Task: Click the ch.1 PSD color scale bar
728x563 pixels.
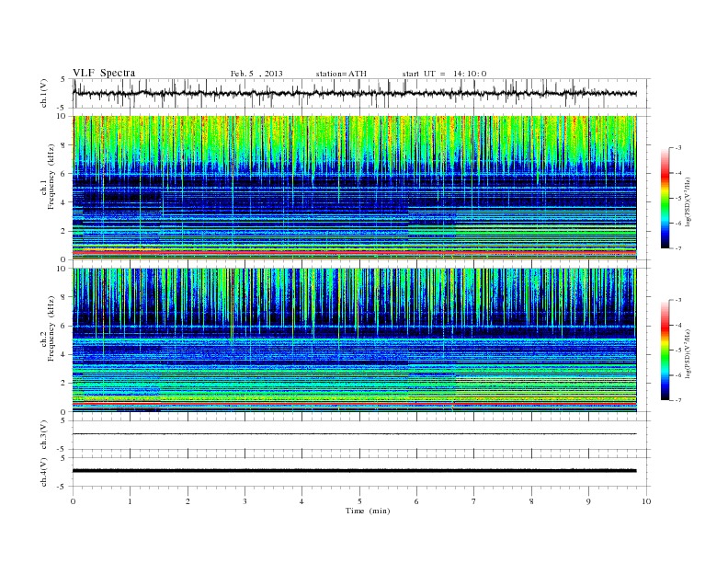Action: click(x=665, y=199)
